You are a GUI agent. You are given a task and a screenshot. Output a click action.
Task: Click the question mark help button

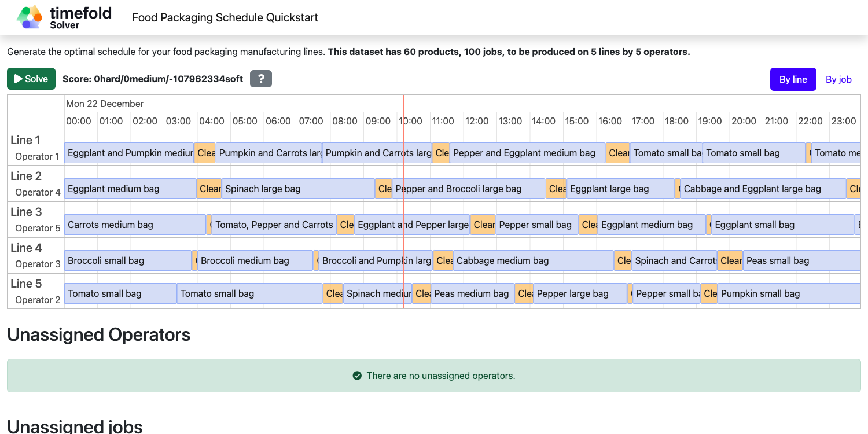coord(260,79)
